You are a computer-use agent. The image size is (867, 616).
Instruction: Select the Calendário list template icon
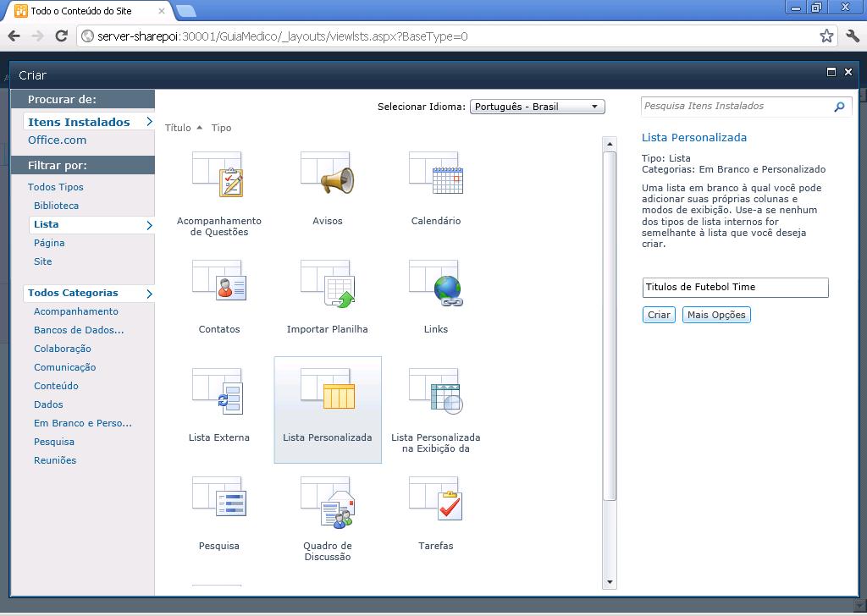(435, 175)
